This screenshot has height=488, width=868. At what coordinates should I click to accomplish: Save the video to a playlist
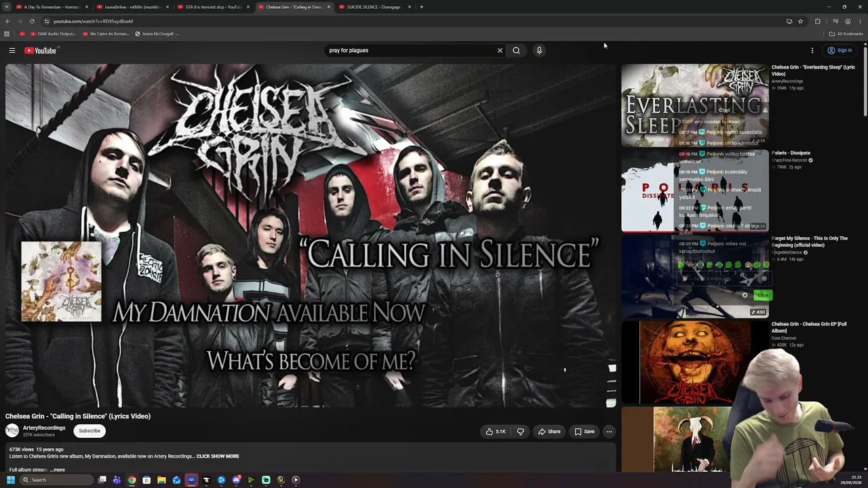[585, 431]
